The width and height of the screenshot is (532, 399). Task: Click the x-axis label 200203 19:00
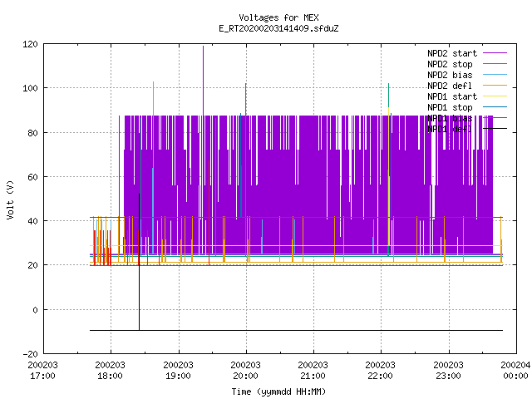(178, 371)
